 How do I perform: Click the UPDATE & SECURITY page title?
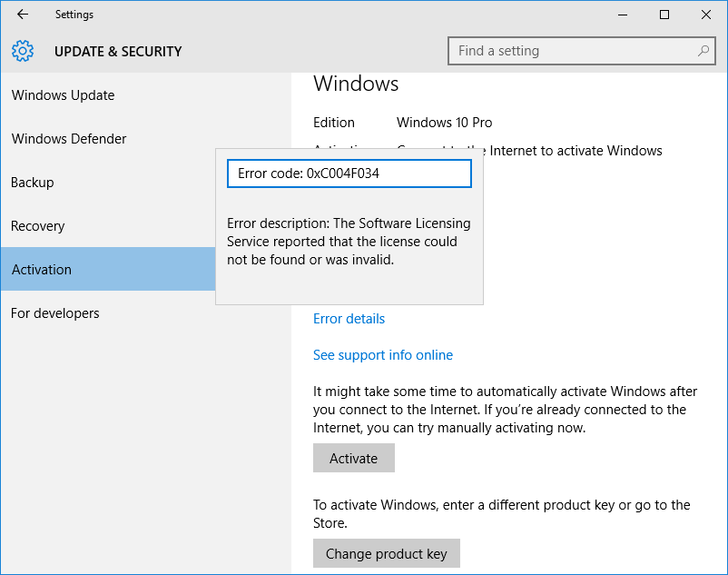118,51
